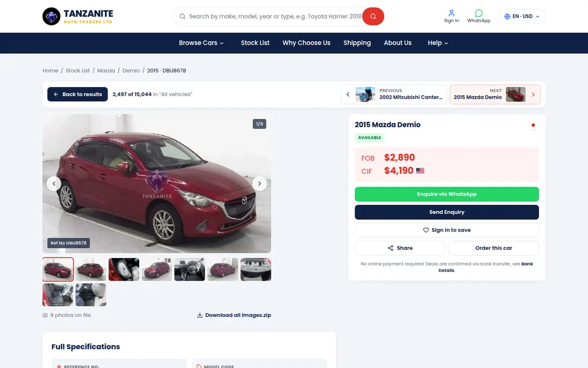Click the 1/9 photo counter badge

(260, 124)
